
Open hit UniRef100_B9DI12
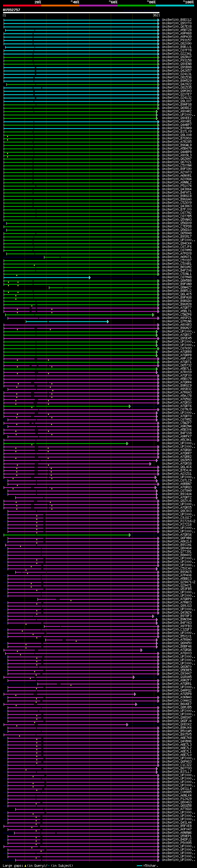pos(176,20)
